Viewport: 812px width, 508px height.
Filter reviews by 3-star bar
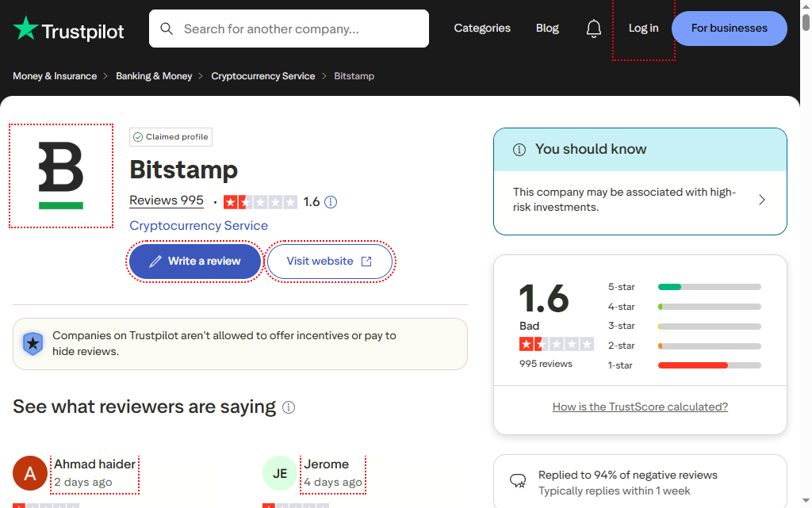point(709,327)
